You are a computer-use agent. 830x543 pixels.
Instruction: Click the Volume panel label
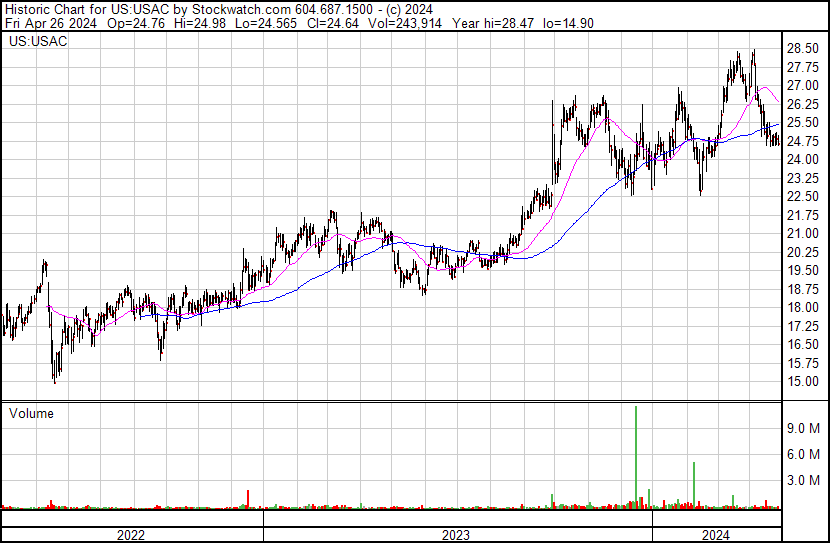[31, 413]
